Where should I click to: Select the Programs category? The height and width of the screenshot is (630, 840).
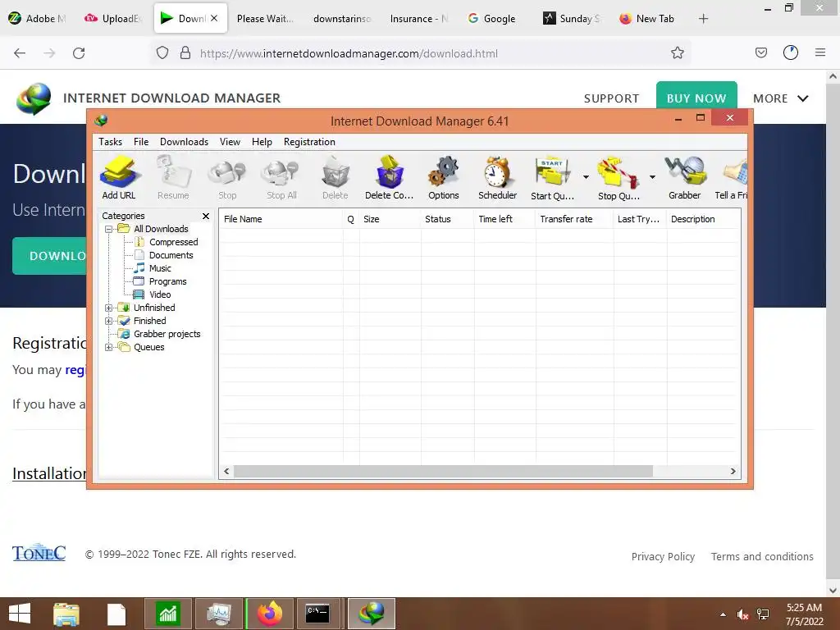point(161,282)
